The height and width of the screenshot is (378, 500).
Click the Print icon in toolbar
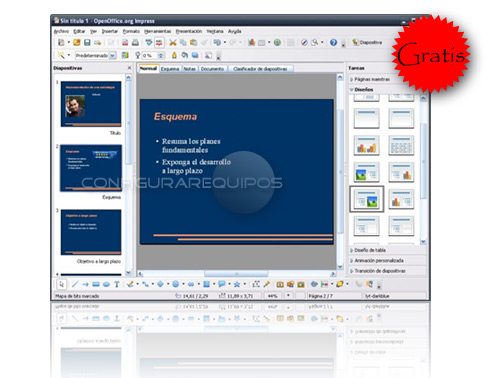click(x=135, y=43)
